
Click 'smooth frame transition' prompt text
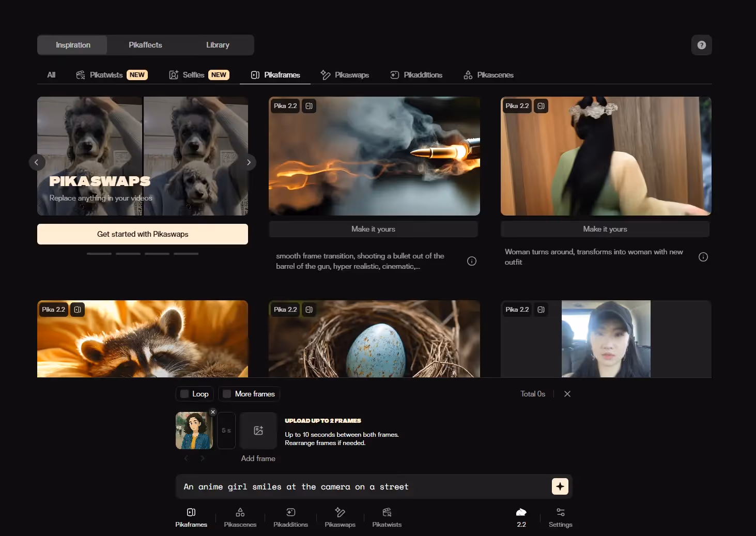pyautogui.click(x=360, y=261)
